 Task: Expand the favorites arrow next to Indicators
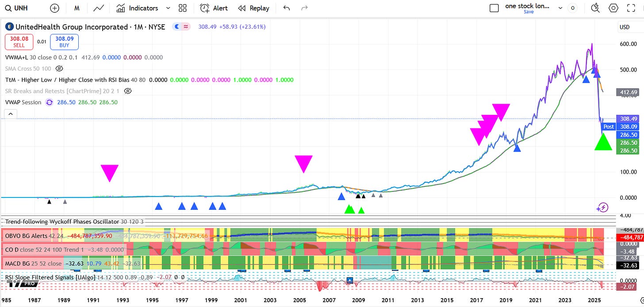click(x=168, y=8)
